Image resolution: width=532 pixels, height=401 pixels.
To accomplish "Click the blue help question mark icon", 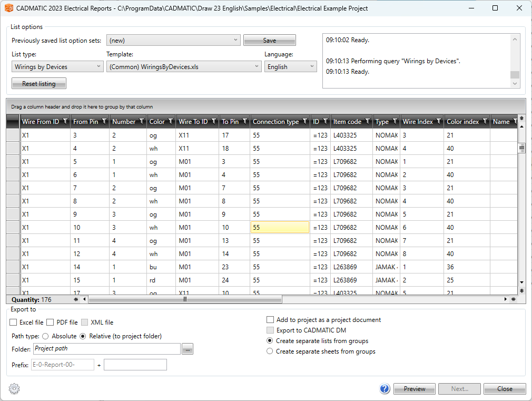I will [x=385, y=389].
